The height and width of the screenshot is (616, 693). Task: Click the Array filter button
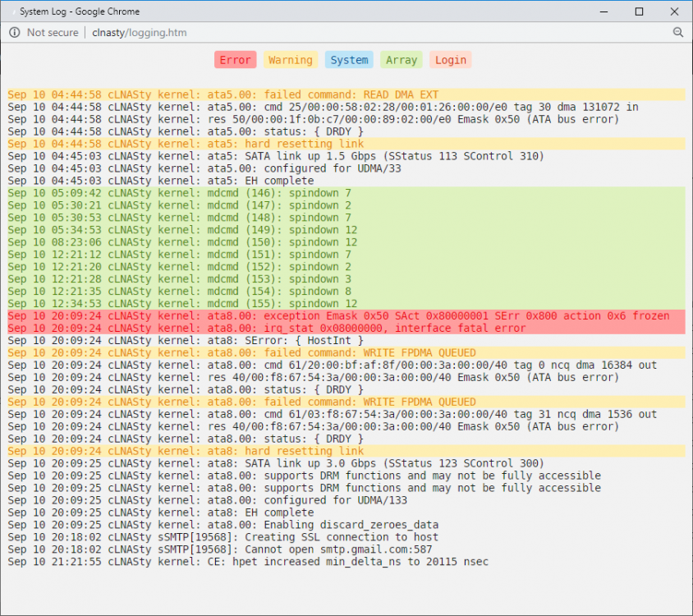(x=402, y=60)
